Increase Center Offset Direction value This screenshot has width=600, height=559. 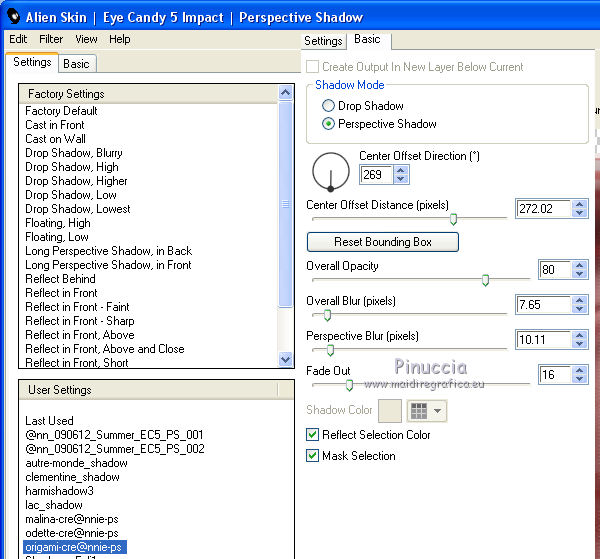click(401, 170)
